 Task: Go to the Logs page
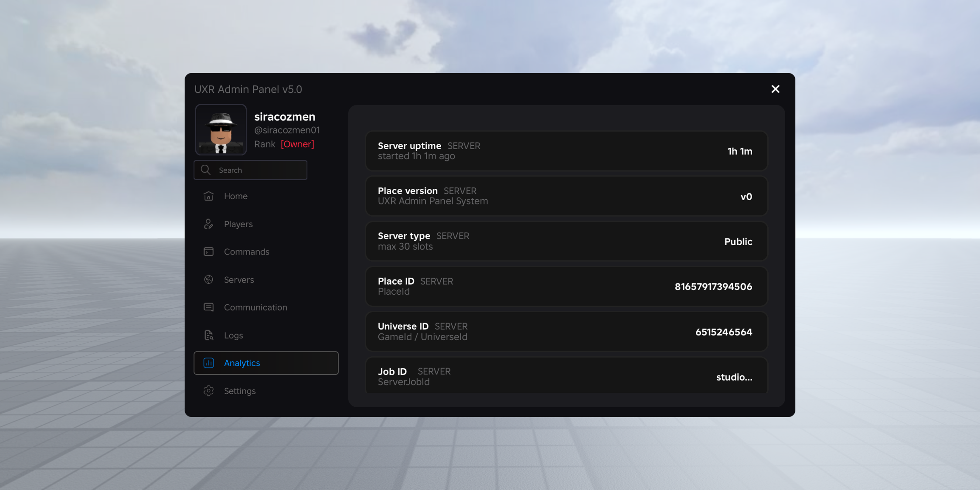coord(266,335)
